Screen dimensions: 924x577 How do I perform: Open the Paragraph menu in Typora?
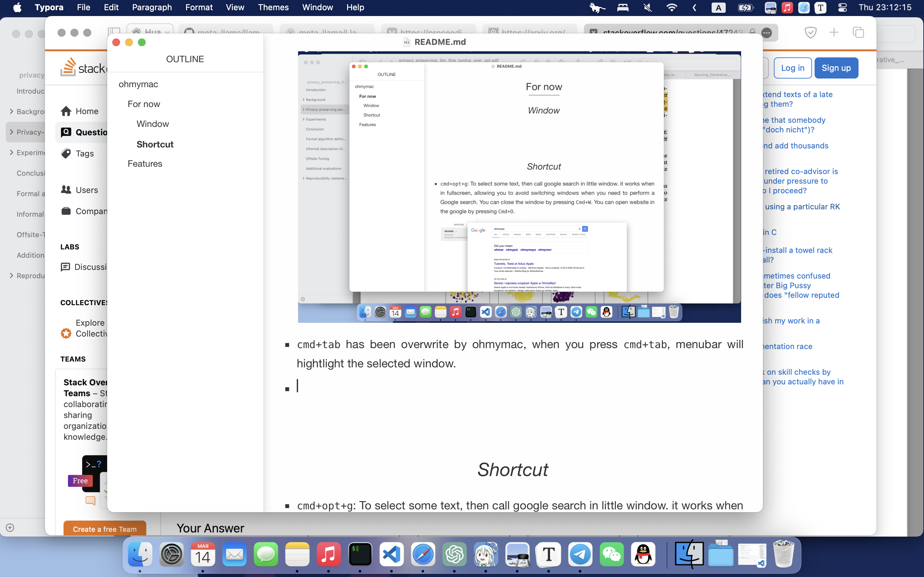click(x=151, y=7)
